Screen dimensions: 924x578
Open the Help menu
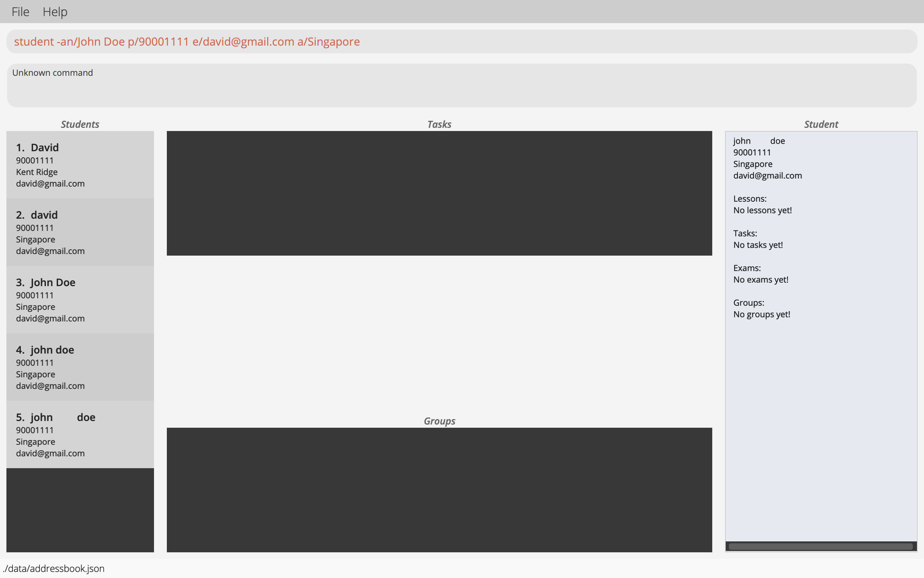coord(55,12)
